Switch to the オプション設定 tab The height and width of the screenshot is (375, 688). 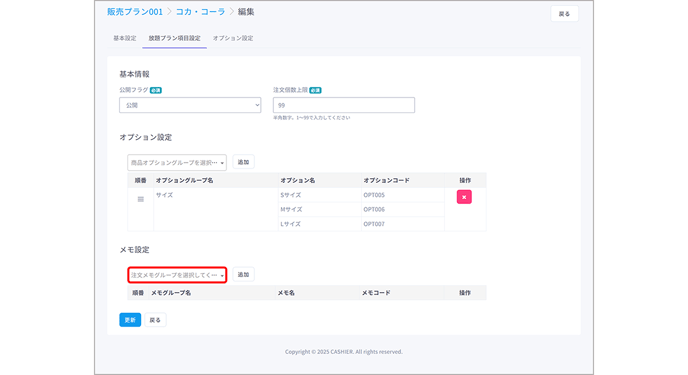233,38
